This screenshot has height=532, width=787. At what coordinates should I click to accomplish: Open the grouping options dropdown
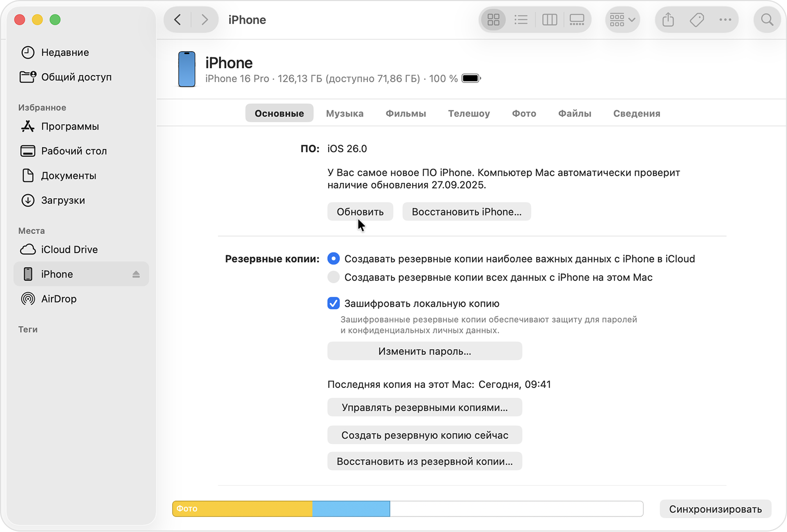pos(622,20)
